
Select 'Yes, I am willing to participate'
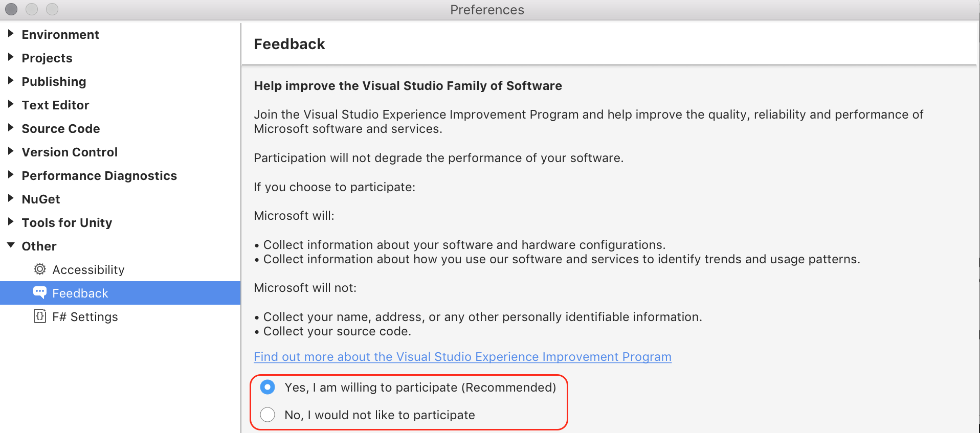pyautogui.click(x=268, y=387)
